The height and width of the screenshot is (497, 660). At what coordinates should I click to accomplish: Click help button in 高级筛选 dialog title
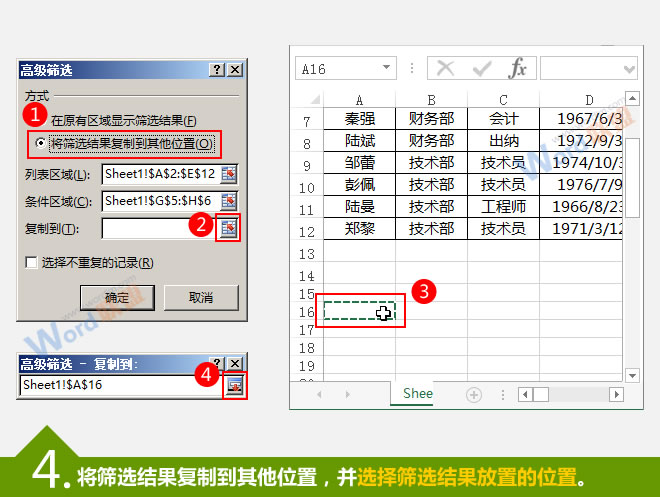[x=217, y=69]
